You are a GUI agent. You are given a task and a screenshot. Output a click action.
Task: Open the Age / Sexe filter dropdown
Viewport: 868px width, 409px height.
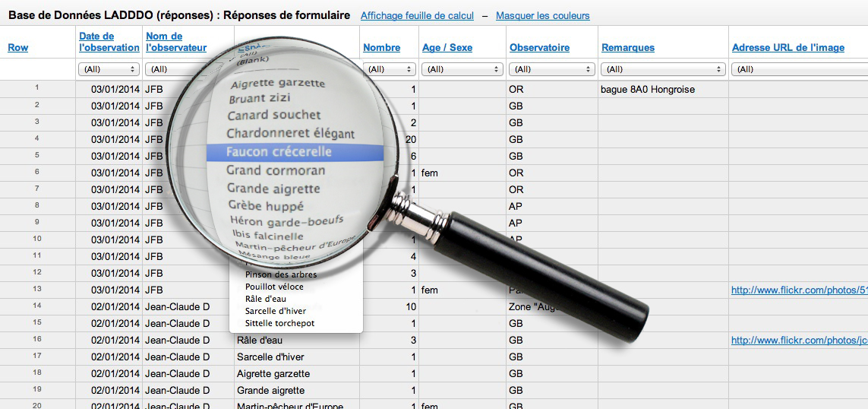(x=462, y=69)
